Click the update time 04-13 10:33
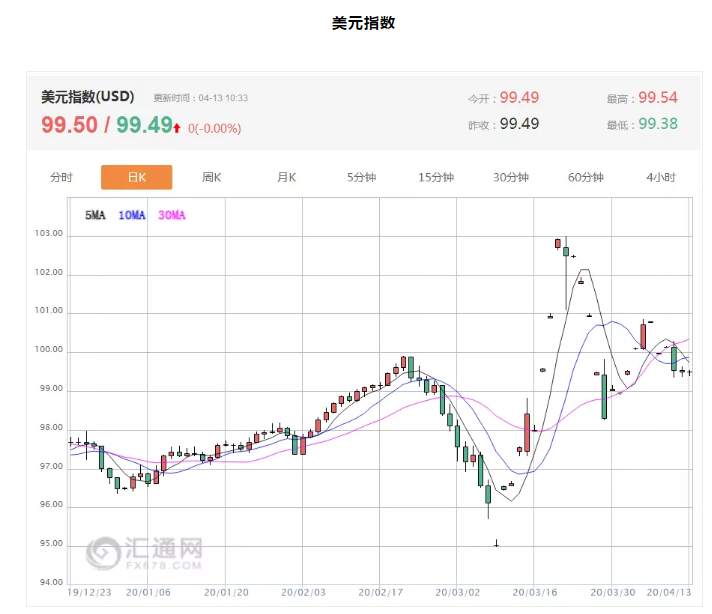Viewport: 712px width, 614px height. tap(223, 98)
